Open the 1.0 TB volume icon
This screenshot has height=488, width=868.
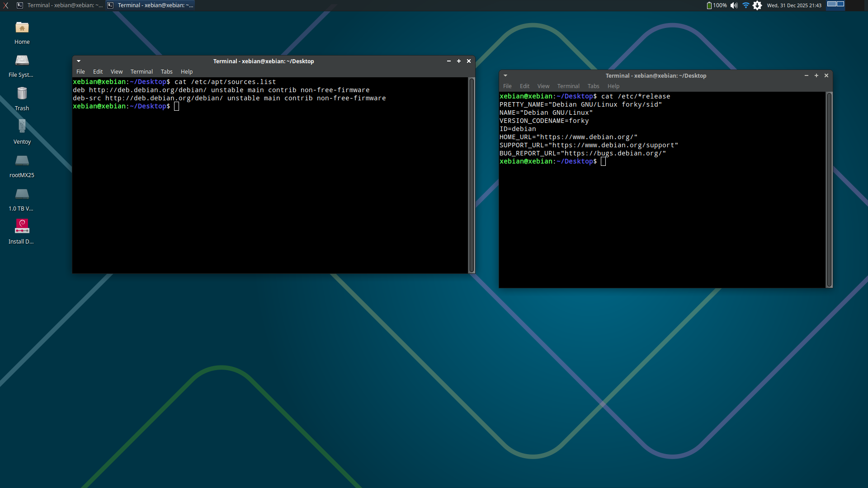pyautogui.click(x=22, y=194)
